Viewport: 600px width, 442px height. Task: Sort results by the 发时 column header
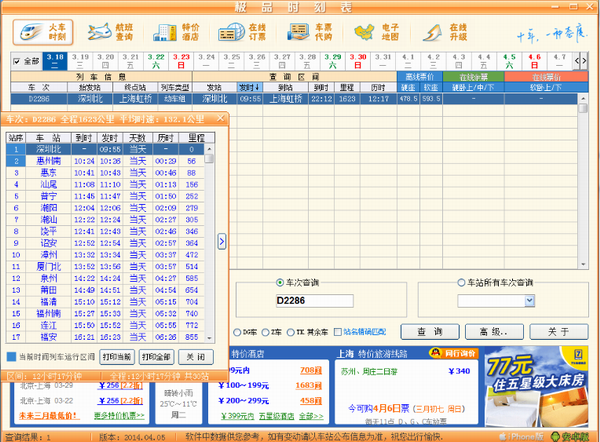(x=249, y=87)
